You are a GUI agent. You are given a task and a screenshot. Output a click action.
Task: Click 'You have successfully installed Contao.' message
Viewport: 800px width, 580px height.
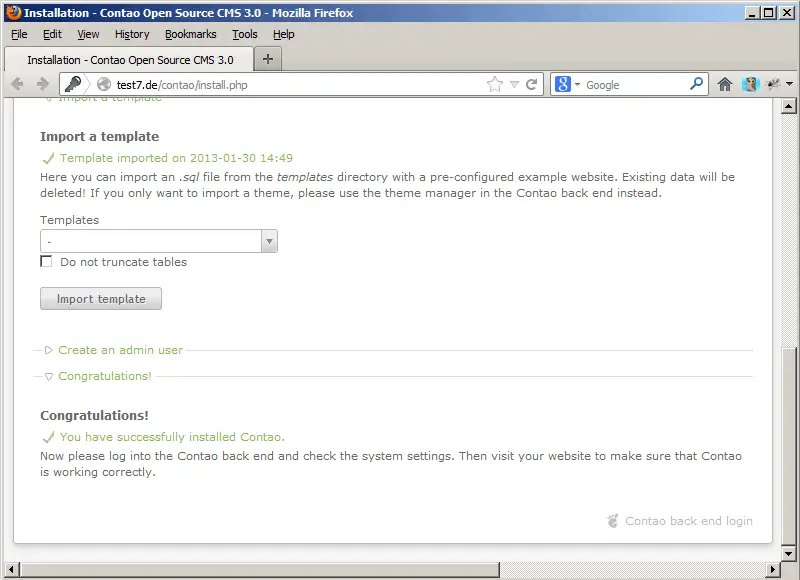[172, 437]
